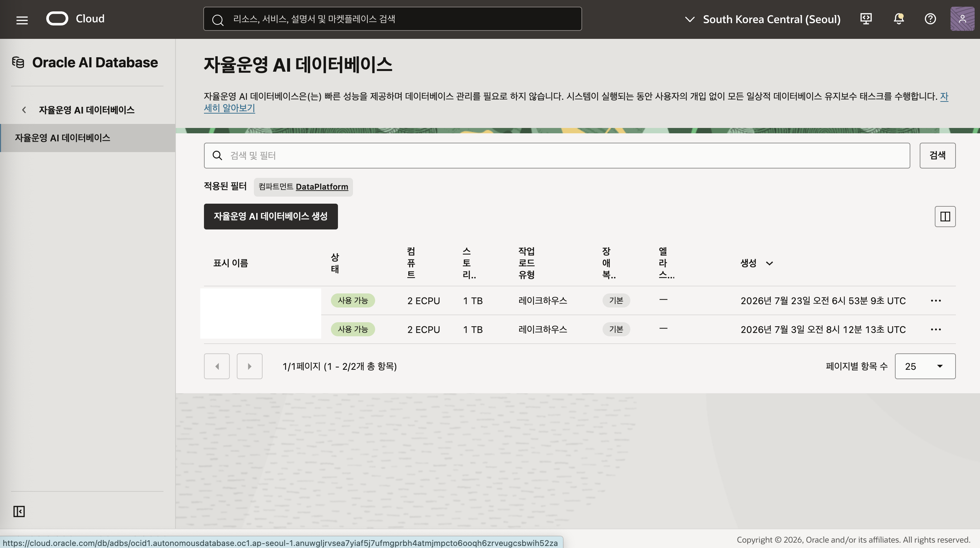The height and width of the screenshot is (548, 980).
Task: Click the 기본 badge in the 7월 23일 row
Action: (616, 301)
